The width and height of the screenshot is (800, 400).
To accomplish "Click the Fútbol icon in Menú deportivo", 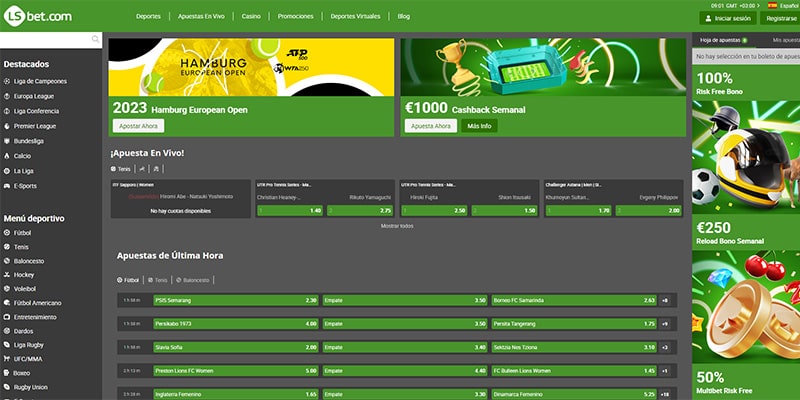I will click(x=7, y=233).
